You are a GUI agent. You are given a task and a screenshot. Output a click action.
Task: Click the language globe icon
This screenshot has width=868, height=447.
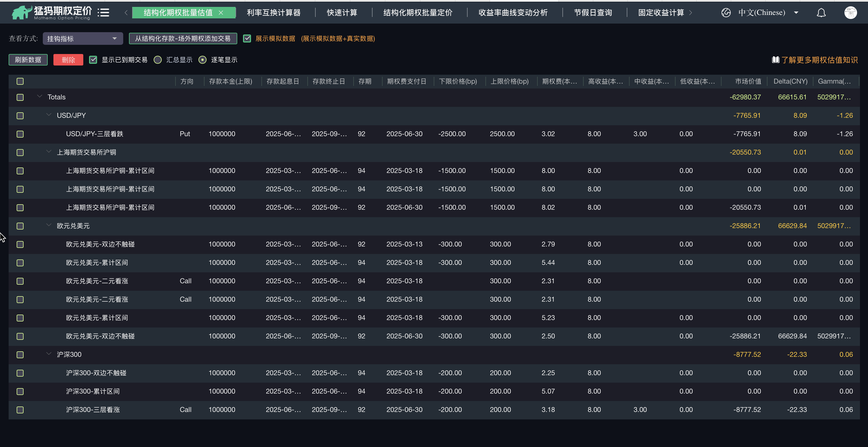726,13
